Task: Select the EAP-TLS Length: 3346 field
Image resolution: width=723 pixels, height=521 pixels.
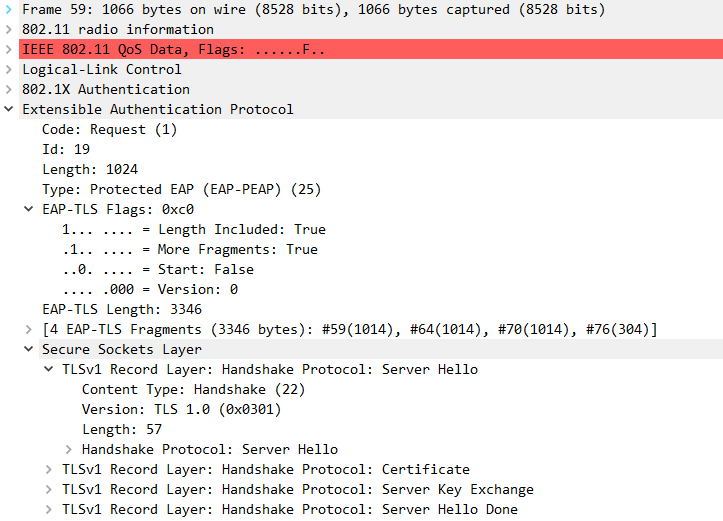Action: [123, 309]
